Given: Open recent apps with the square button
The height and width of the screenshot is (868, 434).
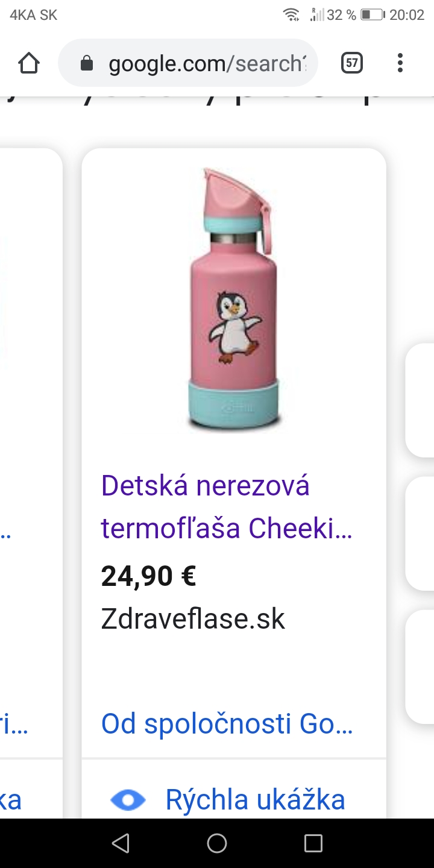Looking at the screenshot, I should (x=313, y=843).
